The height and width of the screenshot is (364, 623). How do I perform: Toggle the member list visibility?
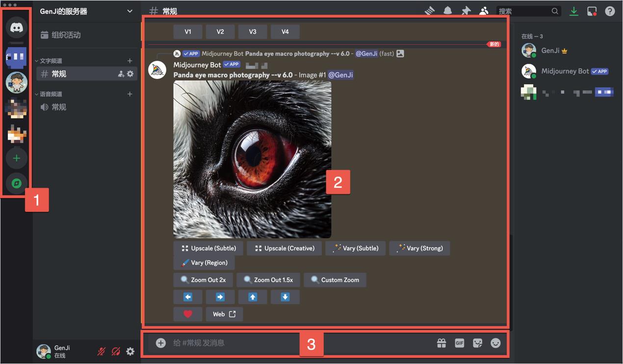484,11
